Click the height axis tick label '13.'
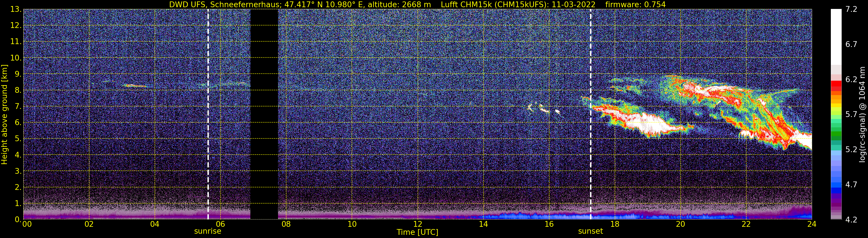Image resolution: width=868 pixels, height=238 pixels. click(x=16, y=10)
